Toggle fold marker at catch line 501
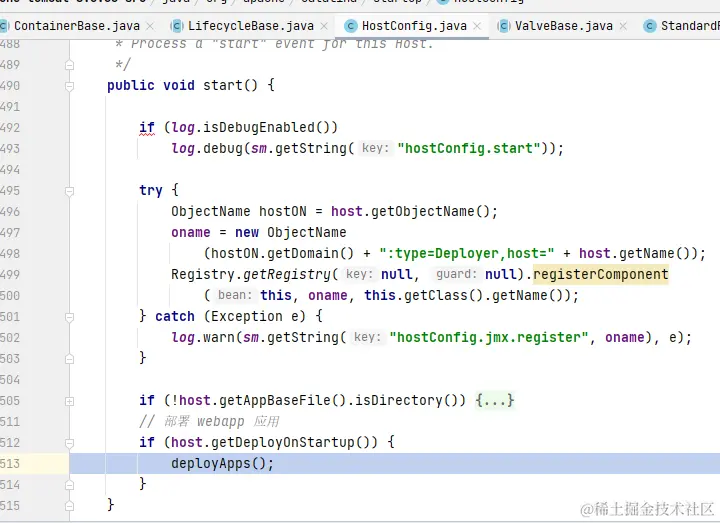Image resolution: width=720 pixels, height=523 pixels. [x=69, y=317]
